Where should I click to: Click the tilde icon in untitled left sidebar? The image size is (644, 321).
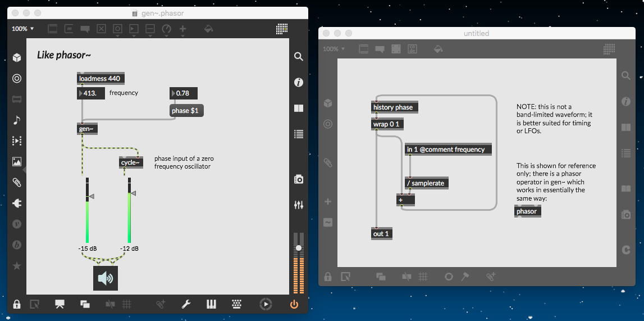click(327, 223)
